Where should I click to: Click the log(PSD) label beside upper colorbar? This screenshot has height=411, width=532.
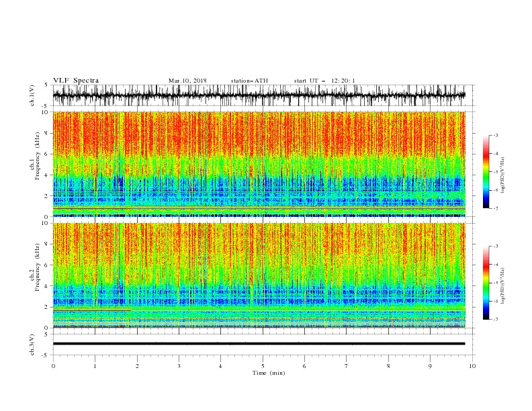(503, 175)
